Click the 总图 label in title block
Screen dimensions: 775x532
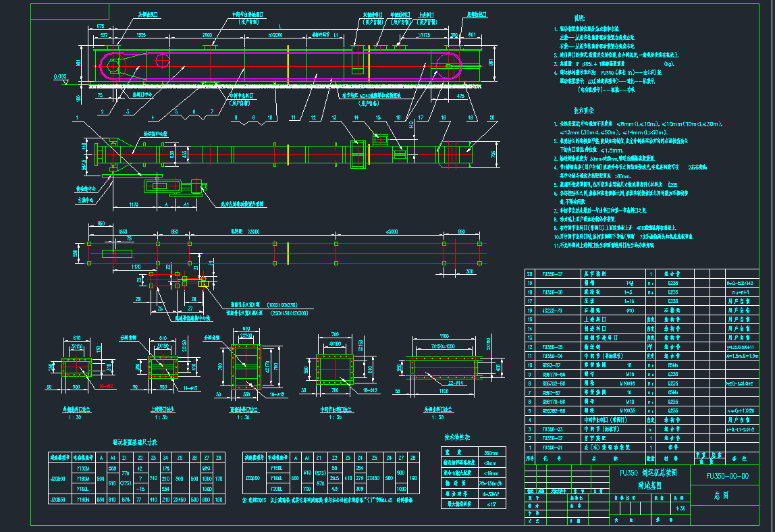722,496
